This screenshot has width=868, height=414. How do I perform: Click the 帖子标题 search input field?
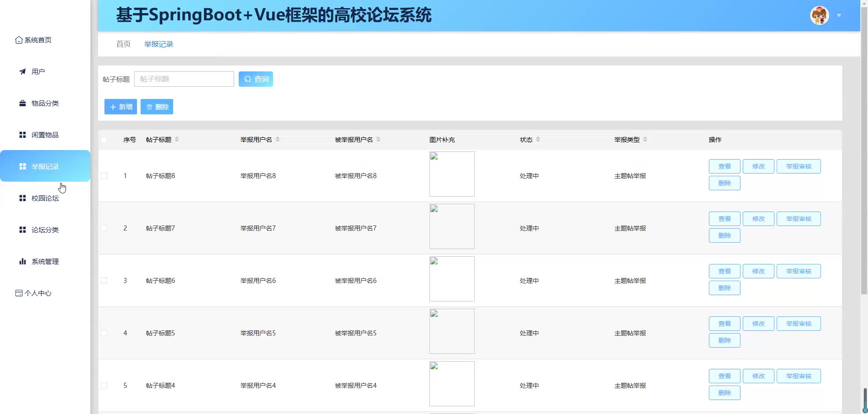point(184,79)
